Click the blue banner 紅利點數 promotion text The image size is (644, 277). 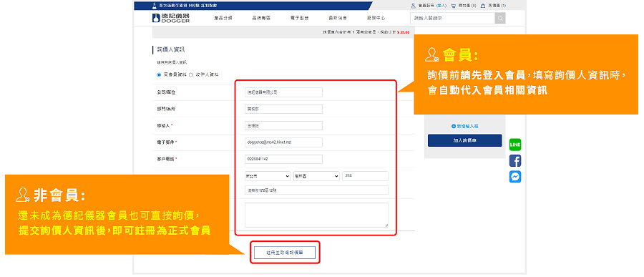pos(187,5)
